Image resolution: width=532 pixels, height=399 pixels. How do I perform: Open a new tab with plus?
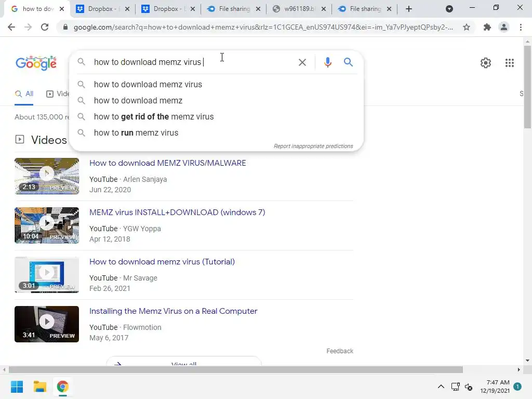click(x=409, y=9)
